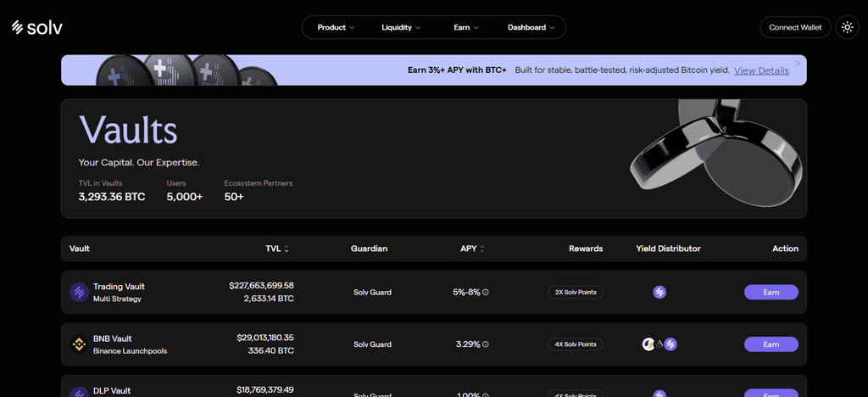This screenshot has height=397, width=868.
Task: Click the Solv logo
Action: [37, 27]
